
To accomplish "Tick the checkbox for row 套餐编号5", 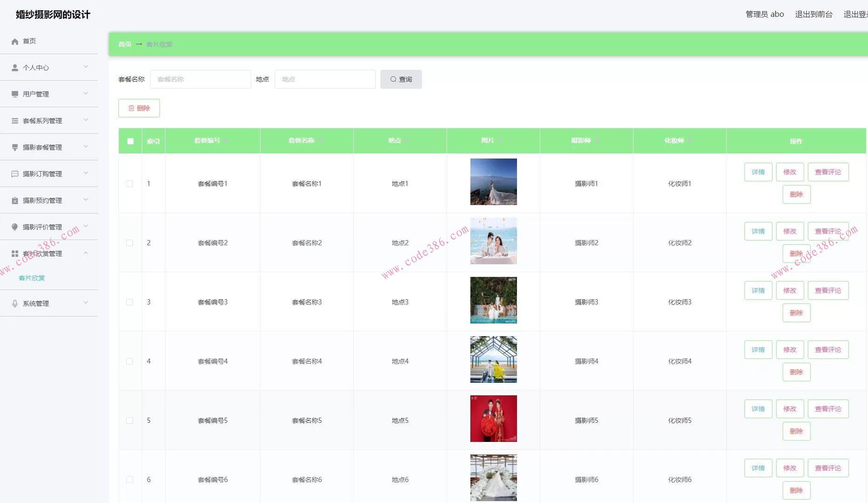I will pos(130,420).
